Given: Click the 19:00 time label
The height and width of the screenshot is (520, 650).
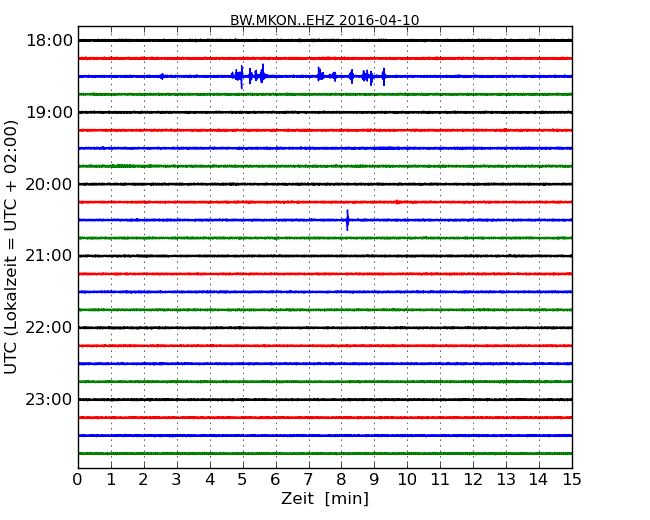Looking at the screenshot, I should [x=49, y=112].
